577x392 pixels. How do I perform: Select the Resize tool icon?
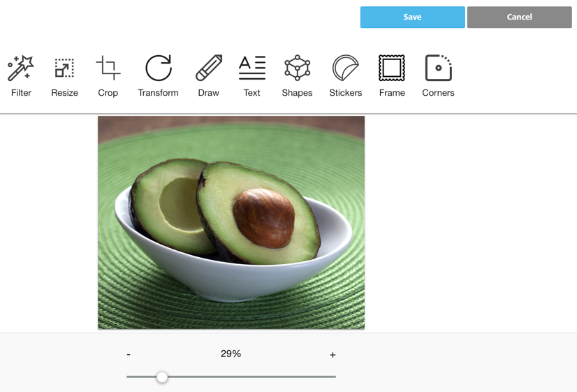[x=64, y=68]
